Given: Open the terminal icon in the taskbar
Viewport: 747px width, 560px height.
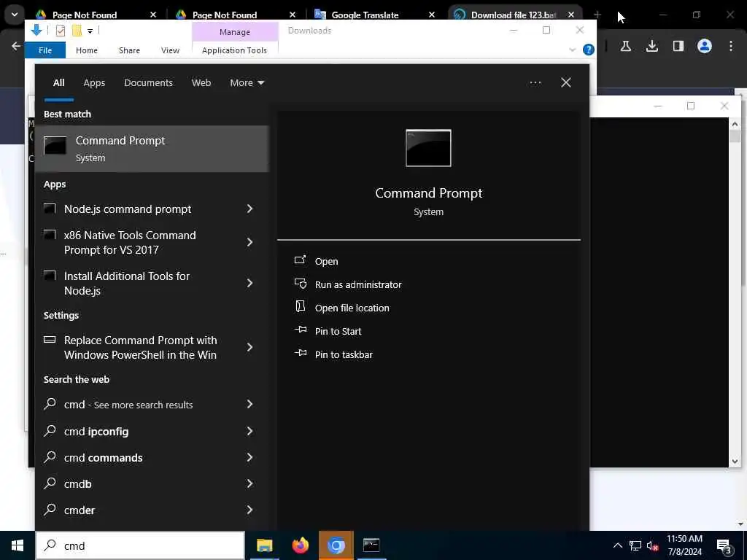Looking at the screenshot, I should coord(371,545).
